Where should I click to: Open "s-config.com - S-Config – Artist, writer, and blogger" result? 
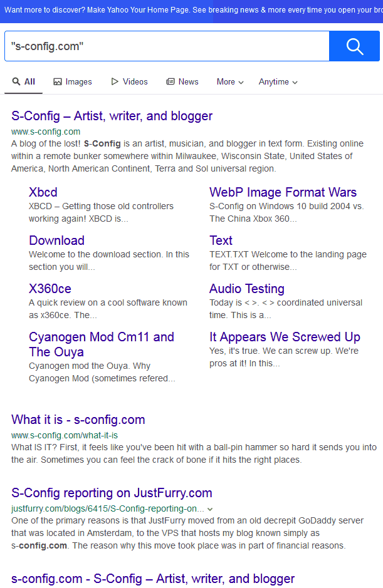(x=153, y=579)
